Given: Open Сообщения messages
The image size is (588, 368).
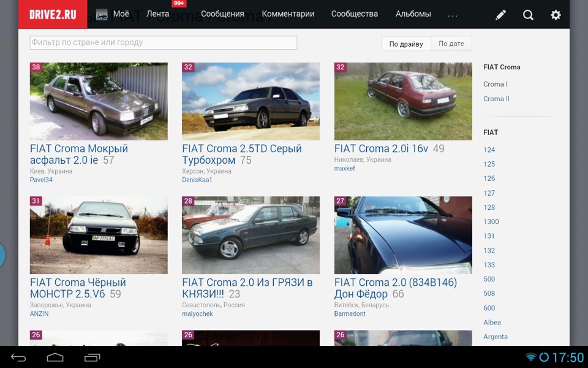Looking at the screenshot, I should tap(222, 14).
